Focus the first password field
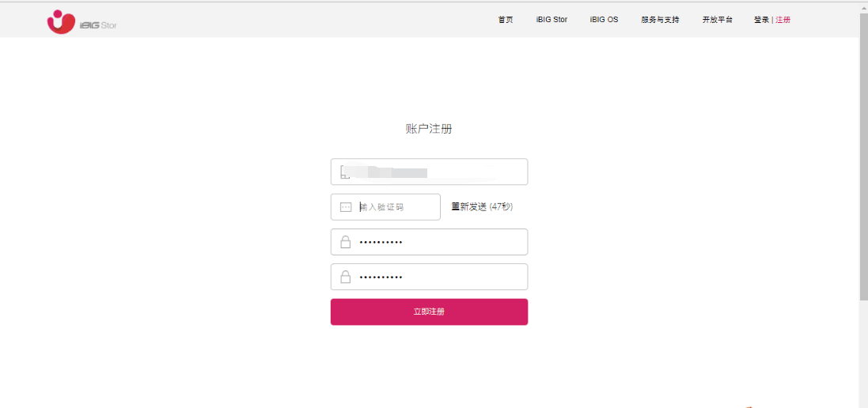 pos(429,242)
